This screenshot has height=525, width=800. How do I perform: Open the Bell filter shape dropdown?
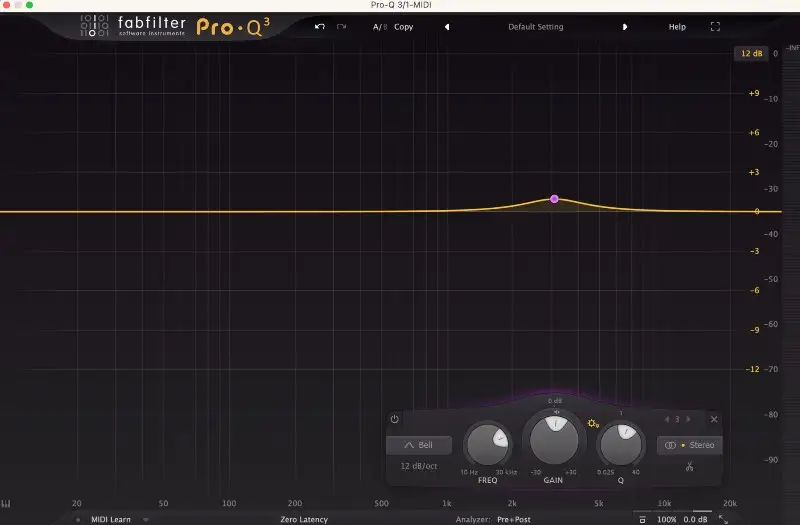coord(419,445)
